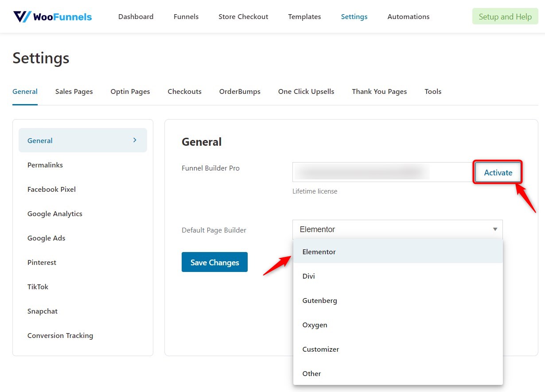Open Automations in the top nav
Screen dimensions: 545x392
tap(408, 17)
